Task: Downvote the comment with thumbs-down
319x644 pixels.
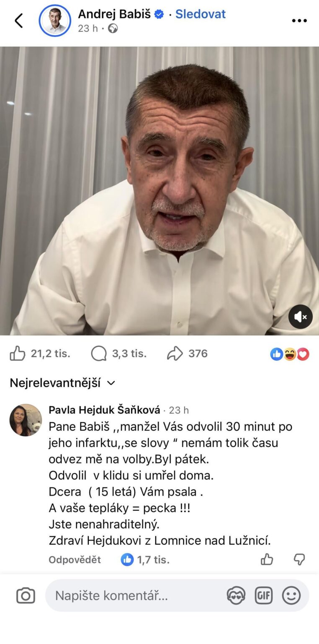Action: 299,559
